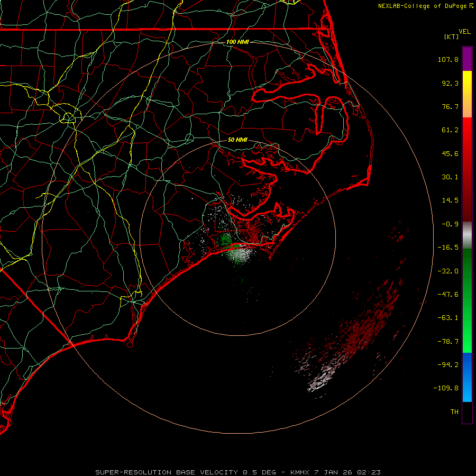Click the Super-Resolution Base Velocity caption text

click(x=237, y=472)
